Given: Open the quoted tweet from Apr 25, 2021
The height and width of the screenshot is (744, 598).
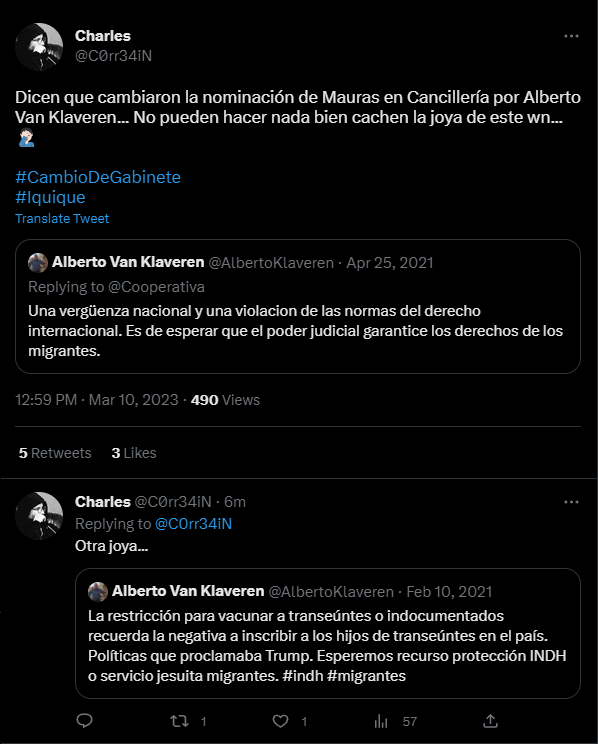Looking at the screenshot, I should tap(298, 307).
